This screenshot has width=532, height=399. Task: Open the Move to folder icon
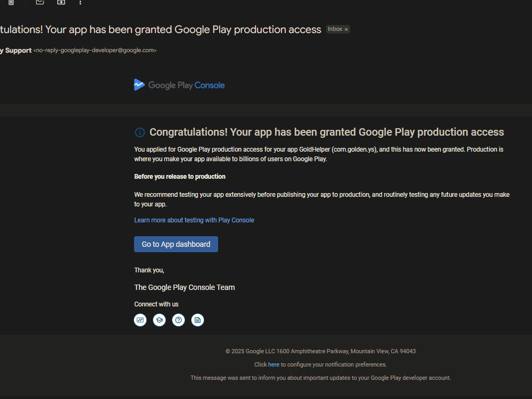pyautogui.click(x=61, y=2)
